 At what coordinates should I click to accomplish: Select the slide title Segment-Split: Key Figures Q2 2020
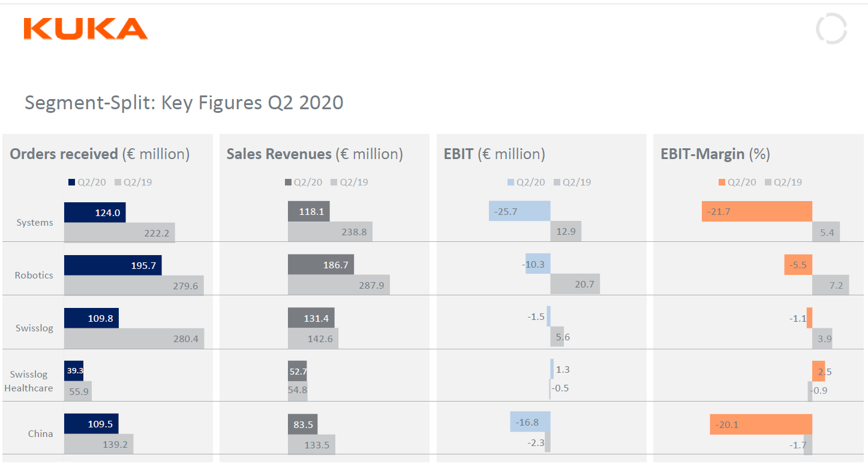pyautogui.click(x=184, y=103)
